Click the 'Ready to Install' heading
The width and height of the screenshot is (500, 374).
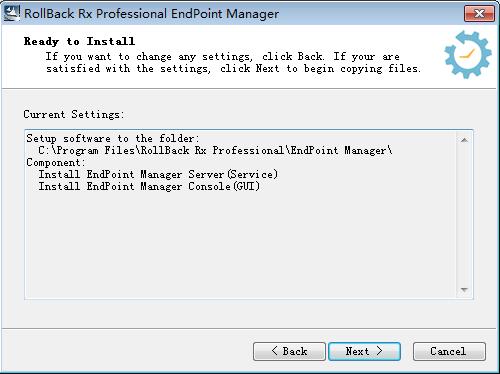click(79, 41)
